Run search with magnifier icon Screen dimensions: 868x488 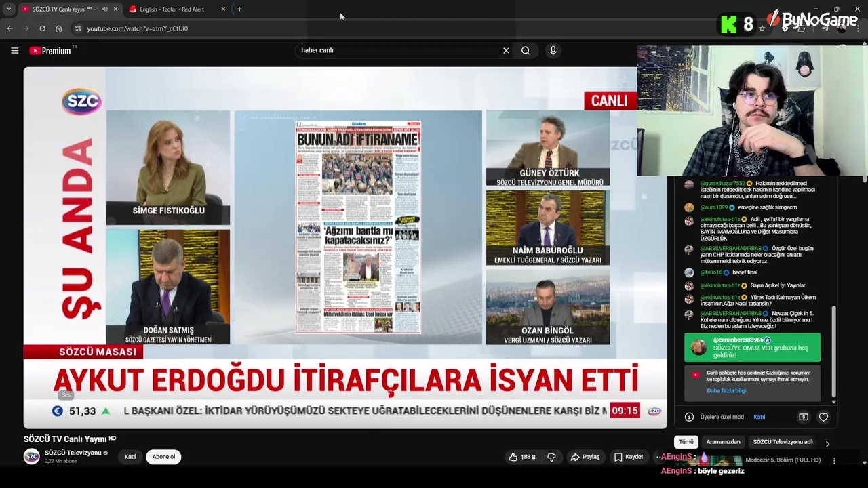526,51
